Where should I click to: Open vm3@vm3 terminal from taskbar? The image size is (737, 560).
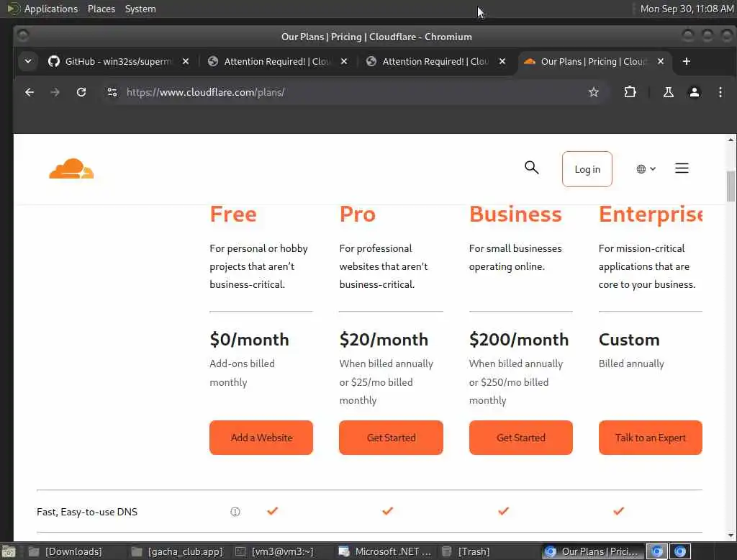pyautogui.click(x=275, y=551)
